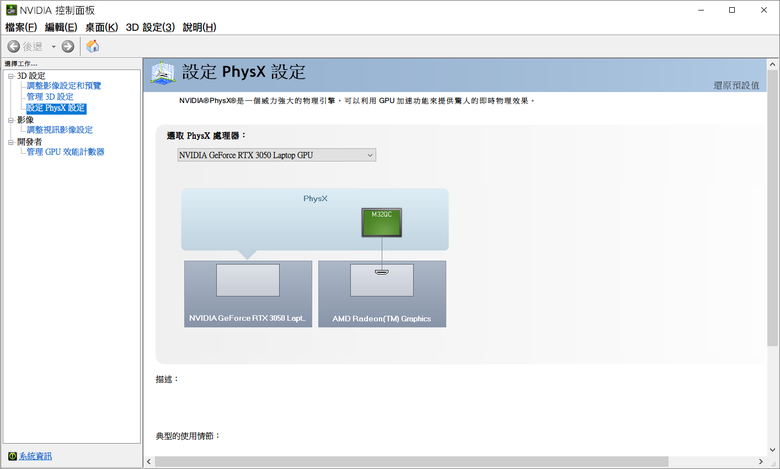Screen dimensions: 780x469
Task: Click the 典型的使用情節 label
Action: [x=188, y=436]
